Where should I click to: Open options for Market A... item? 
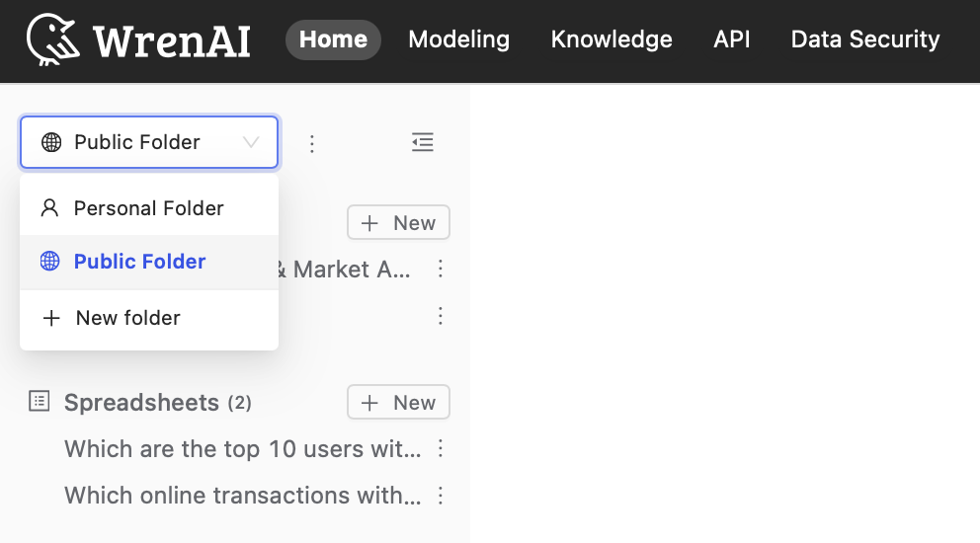[x=441, y=269]
